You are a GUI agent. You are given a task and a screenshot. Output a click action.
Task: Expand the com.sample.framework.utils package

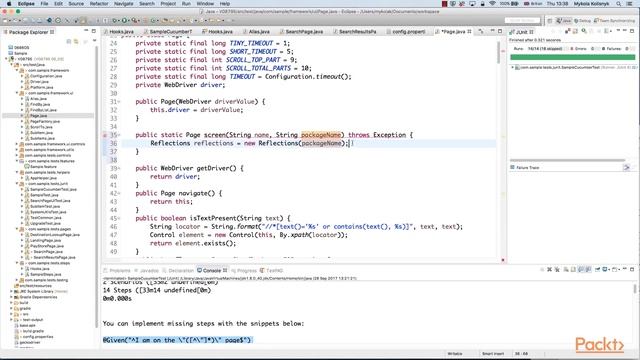pos(17,150)
